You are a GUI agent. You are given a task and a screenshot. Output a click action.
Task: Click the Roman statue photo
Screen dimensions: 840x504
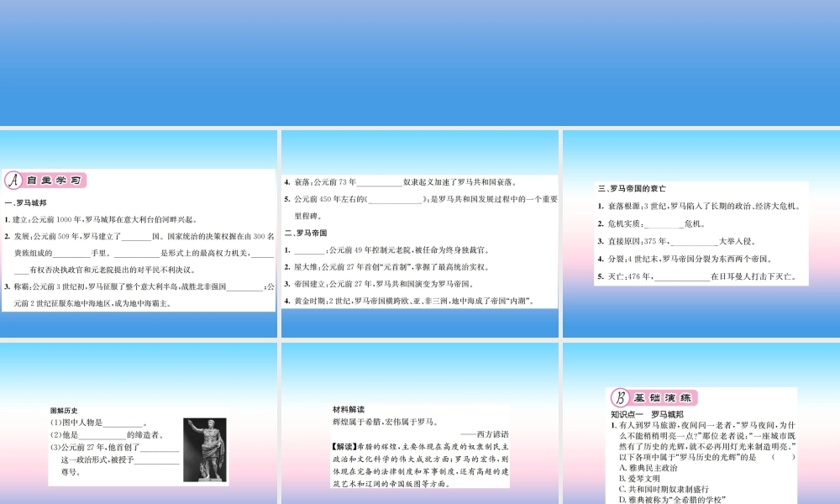205,449
